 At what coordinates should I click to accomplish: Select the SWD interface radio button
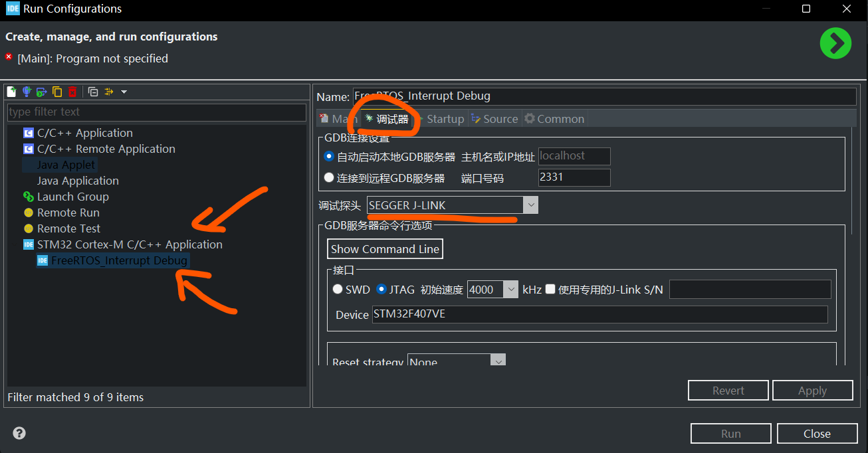click(x=338, y=290)
